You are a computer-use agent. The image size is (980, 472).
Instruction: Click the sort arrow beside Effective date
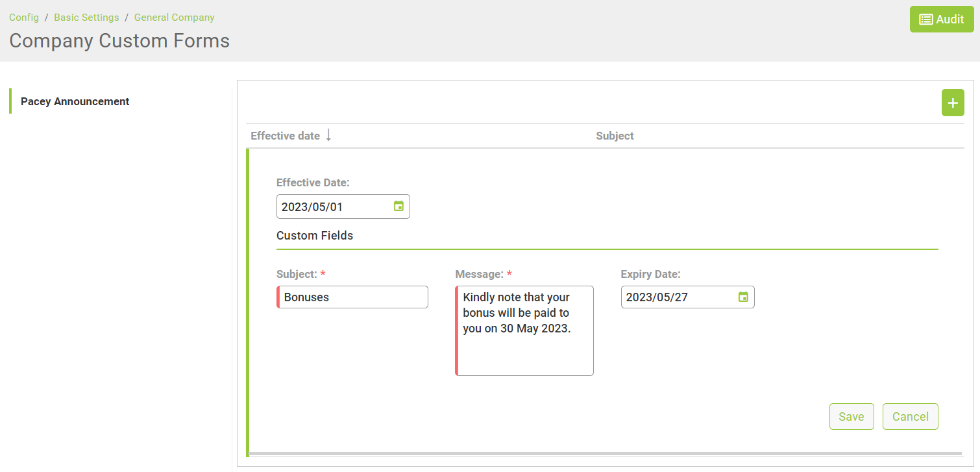click(328, 135)
